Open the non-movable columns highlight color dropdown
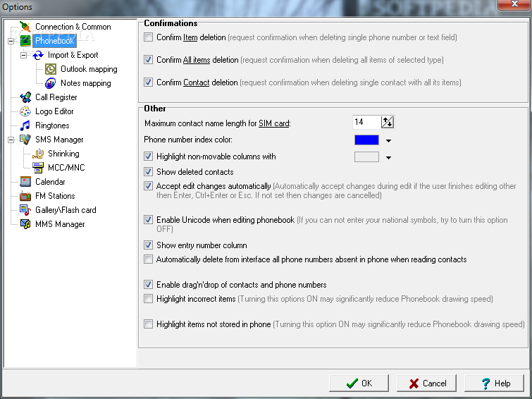This screenshot has width=532, height=399. click(x=388, y=158)
